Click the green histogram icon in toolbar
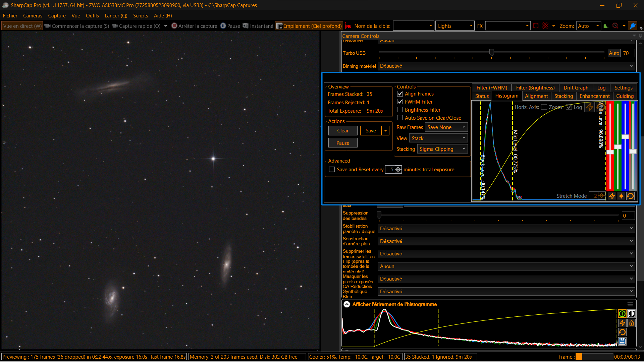 coord(606,26)
